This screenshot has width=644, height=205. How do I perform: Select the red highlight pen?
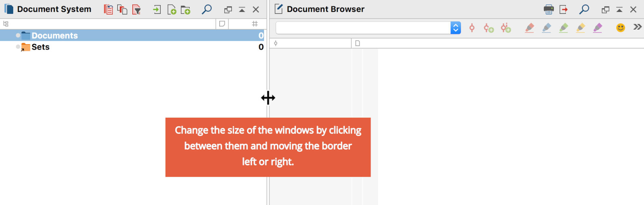[x=529, y=28]
